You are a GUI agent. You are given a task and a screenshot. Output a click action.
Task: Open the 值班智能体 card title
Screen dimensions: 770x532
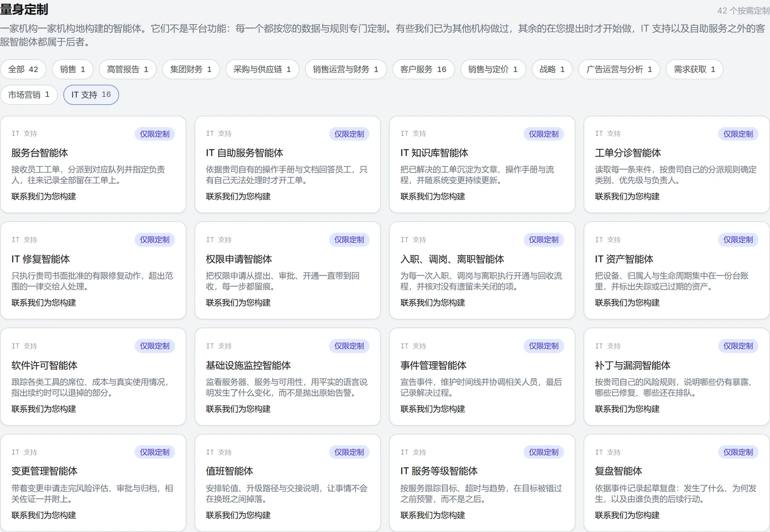[x=230, y=471]
